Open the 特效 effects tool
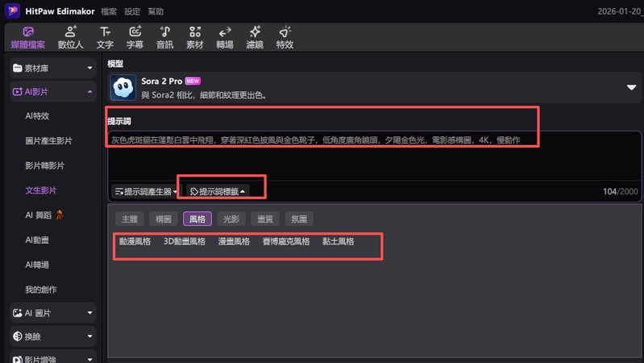Image resolution: width=644 pixels, height=363 pixels. (285, 38)
